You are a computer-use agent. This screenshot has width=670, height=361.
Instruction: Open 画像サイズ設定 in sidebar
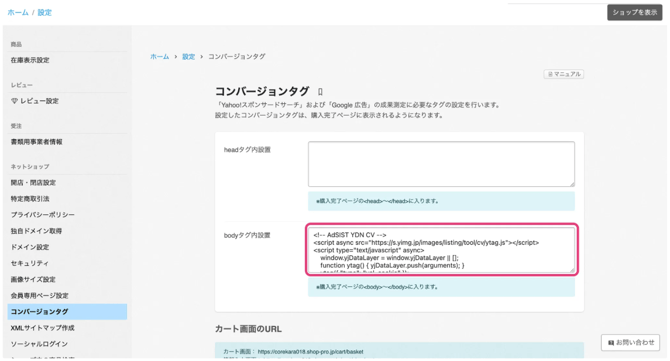click(33, 279)
